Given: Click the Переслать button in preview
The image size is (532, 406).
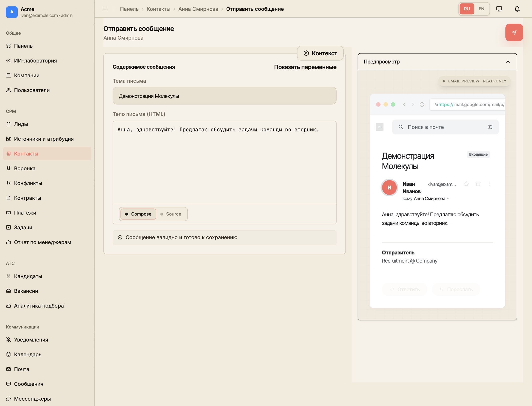Looking at the screenshot, I should (x=456, y=290).
